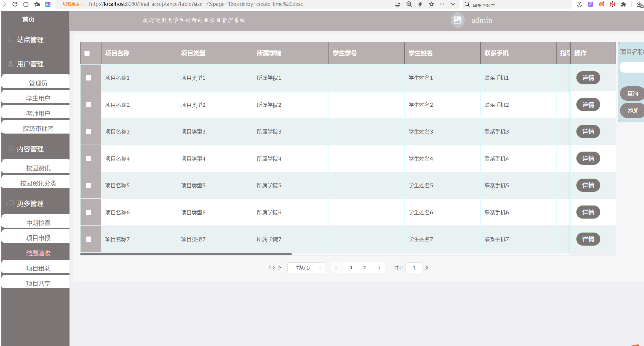Click the scissors screenshot extension icon
Screen dimensions: 644x346
tap(579, 4)
